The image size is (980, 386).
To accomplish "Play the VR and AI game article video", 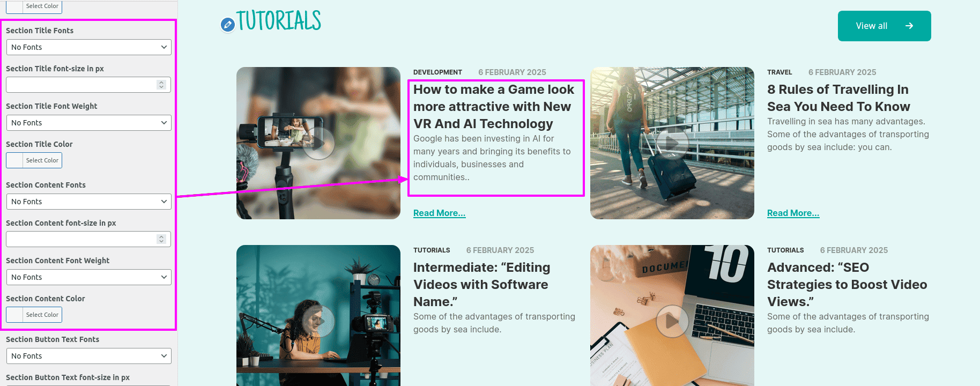I will point(318,143).
